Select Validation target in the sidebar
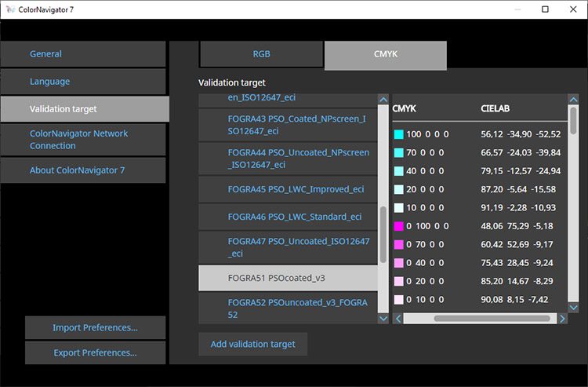 (x=85, y=109)
